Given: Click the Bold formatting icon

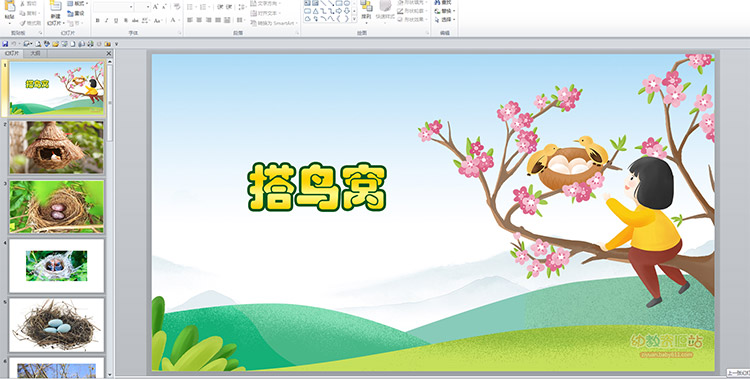Looking at the screenshot, I should tap(98, 21).
